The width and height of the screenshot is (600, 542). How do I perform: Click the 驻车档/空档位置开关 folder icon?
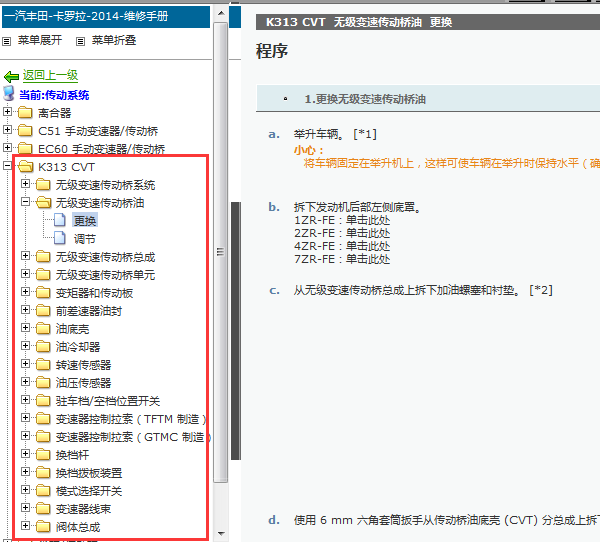point(43,400)
